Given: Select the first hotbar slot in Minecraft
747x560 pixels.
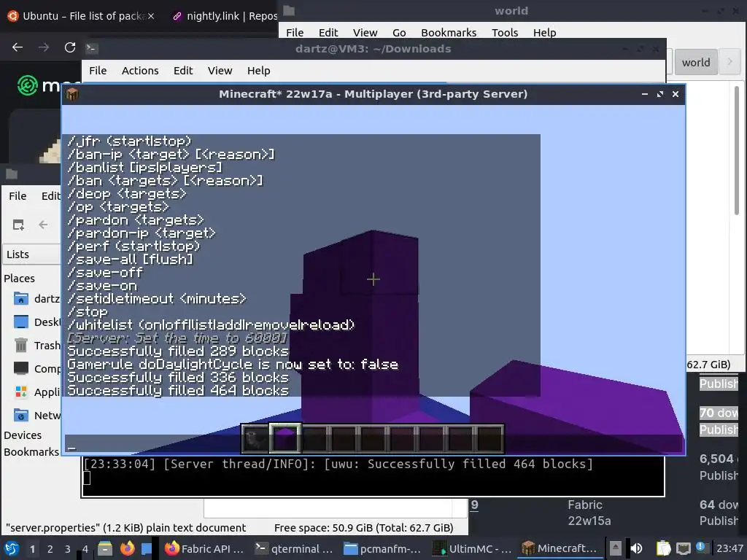Looking at the screenshot, I should point(256,438).
